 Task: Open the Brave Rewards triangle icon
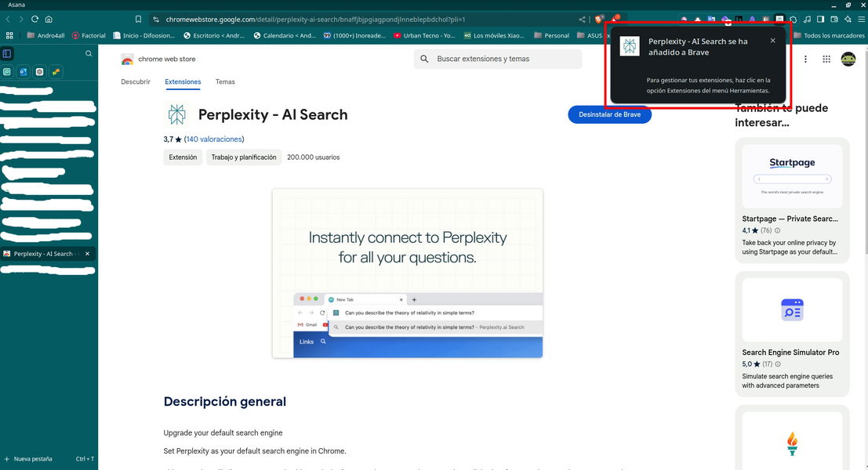(615, 19)
